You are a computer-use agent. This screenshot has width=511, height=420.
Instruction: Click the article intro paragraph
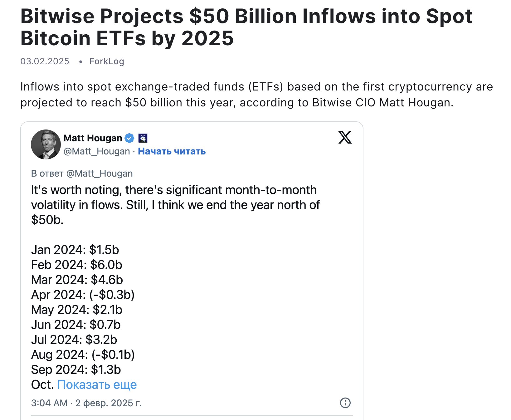(x=256, y=95)
